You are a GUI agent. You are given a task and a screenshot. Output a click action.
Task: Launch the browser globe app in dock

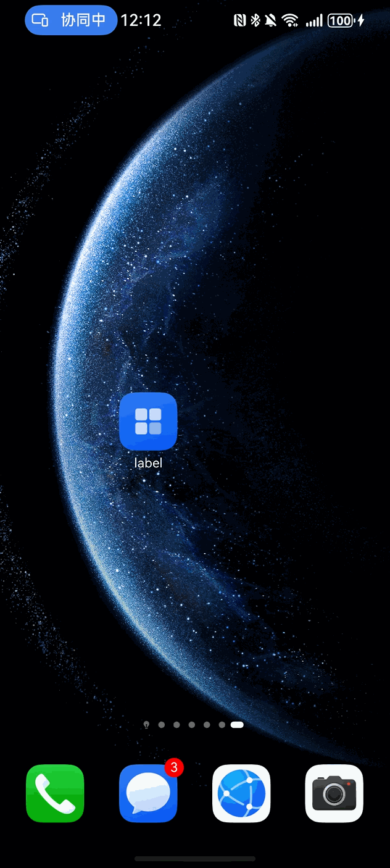[241, 793]
